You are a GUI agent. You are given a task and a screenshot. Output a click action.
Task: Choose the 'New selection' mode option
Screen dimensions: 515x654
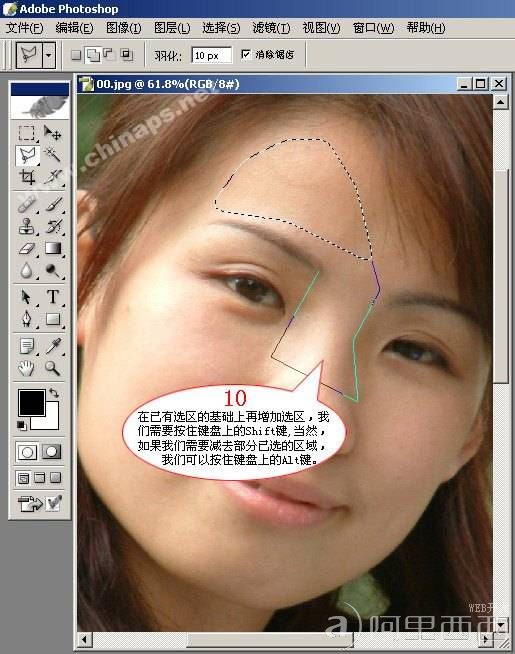(76, 55)
